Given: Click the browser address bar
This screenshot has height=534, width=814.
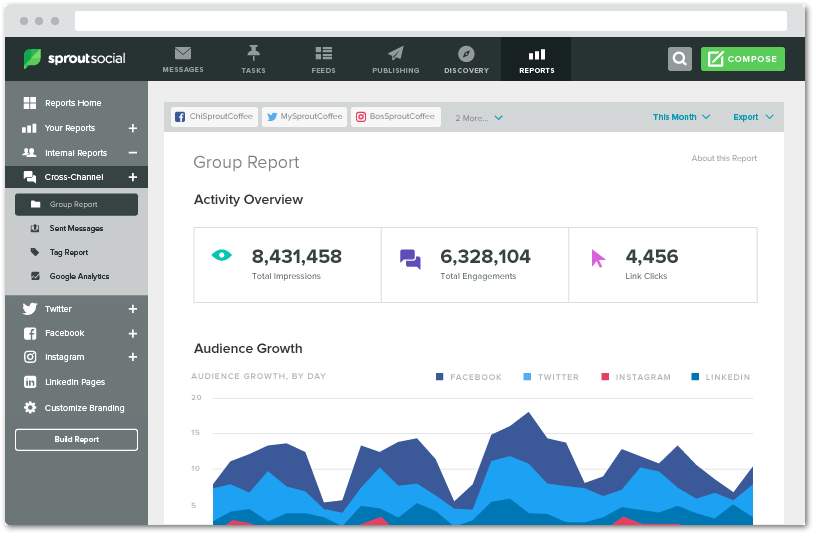Looking at the screenshot, I should pos(431,21).
